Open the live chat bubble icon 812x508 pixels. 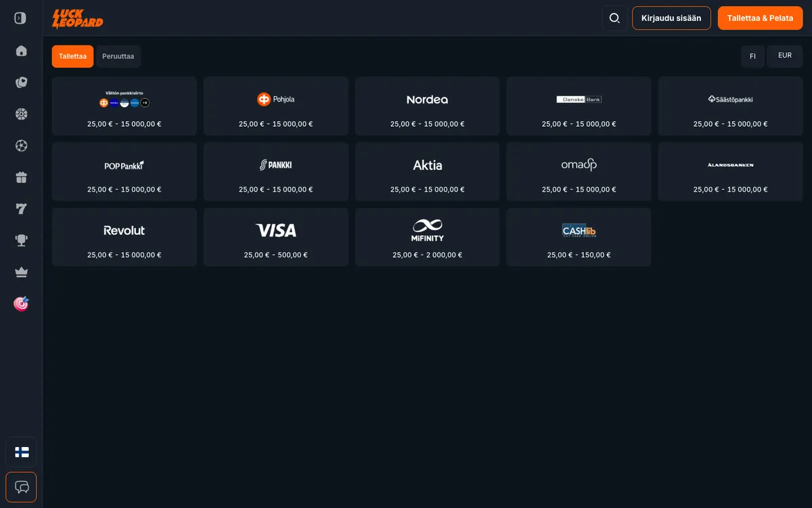coord(21,487)
